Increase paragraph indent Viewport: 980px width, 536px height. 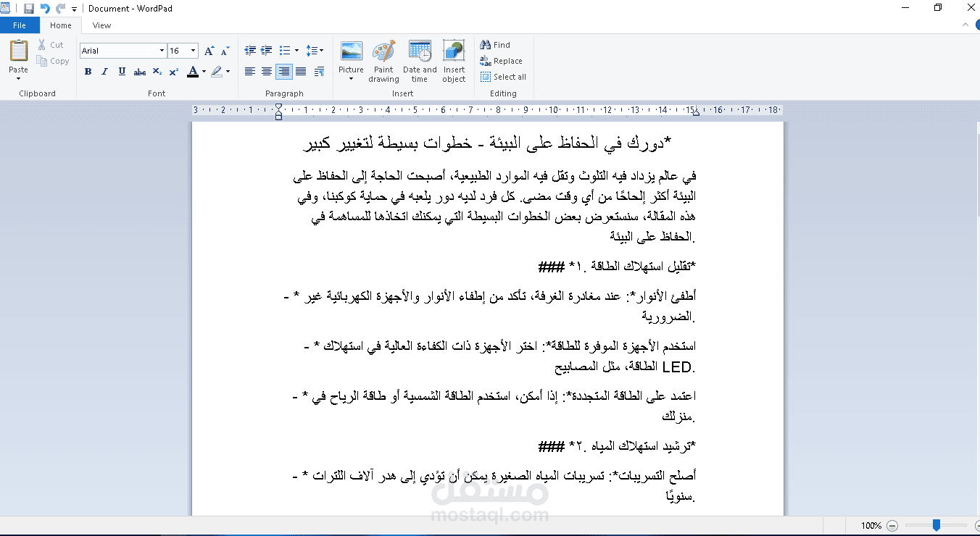pyautogui.click(x=267, y=51)
